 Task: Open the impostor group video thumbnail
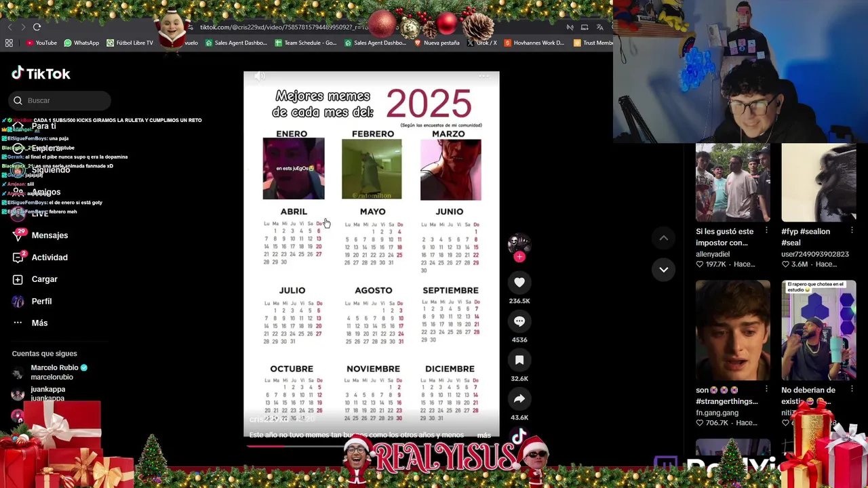(733, 183)
